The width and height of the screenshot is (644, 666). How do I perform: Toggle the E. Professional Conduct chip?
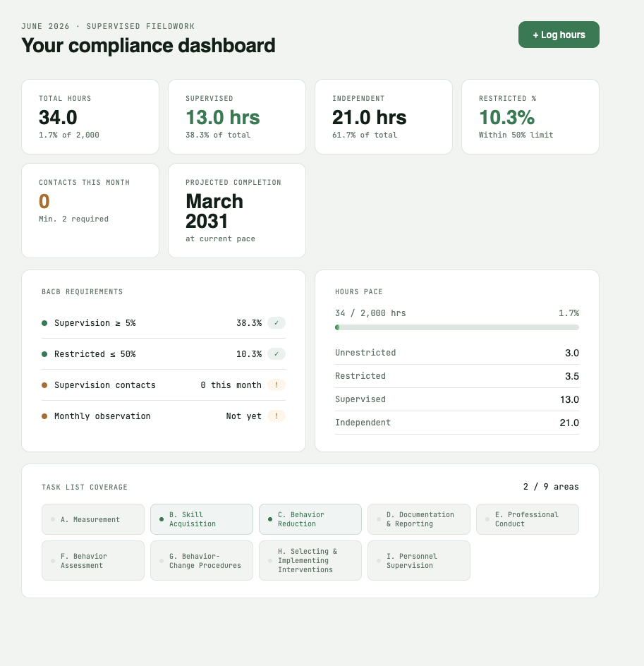(528, 519)
